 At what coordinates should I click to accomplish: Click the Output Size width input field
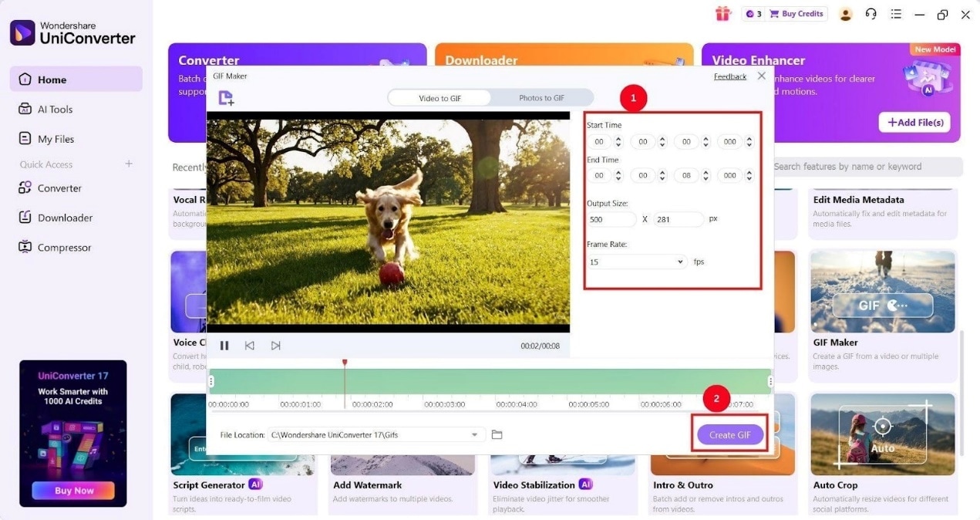tap(611, 219)
